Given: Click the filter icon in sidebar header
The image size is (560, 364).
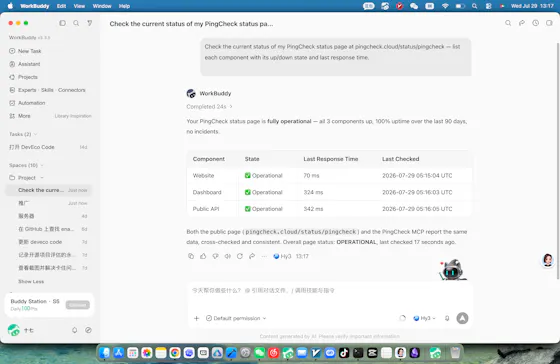Looking at the screenshot, I should pos(90,23).
